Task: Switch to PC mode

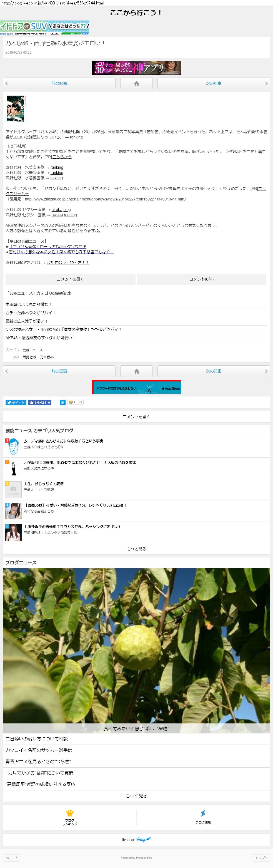Action: point(11,857)
